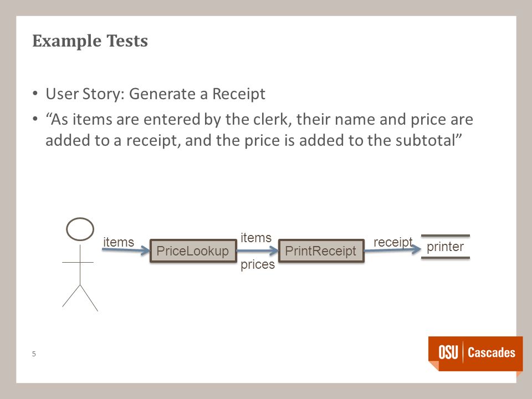
Task: Click the 'items' label above middle arrow
Action: tap(256, 238)
